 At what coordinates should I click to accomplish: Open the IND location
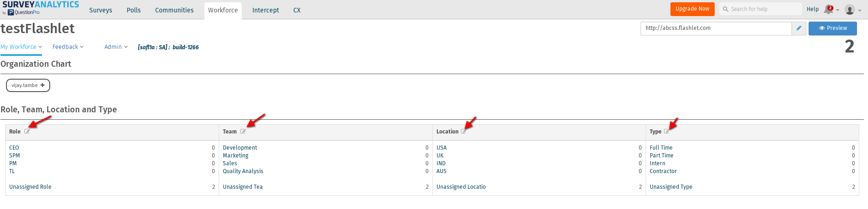(441, 163)
